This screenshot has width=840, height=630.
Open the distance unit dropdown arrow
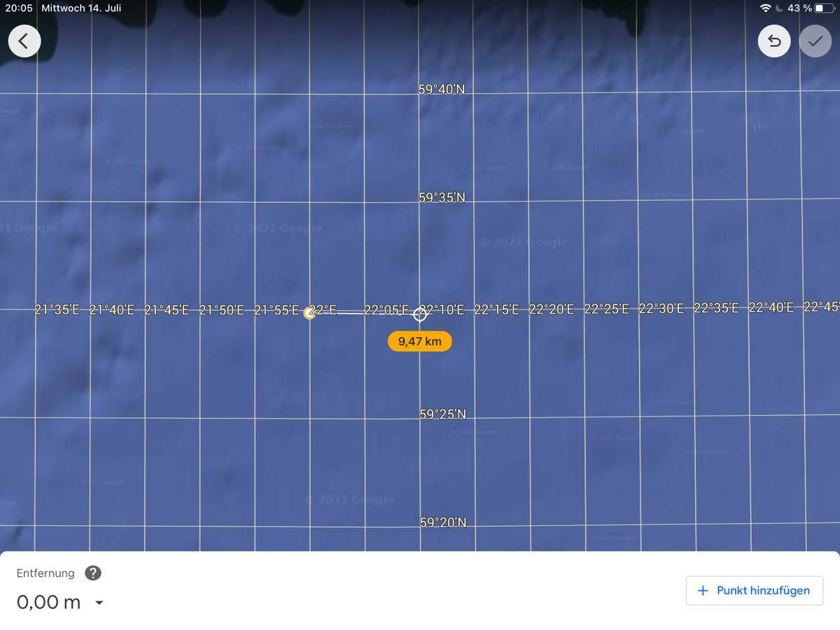click(x=99, y=603)
